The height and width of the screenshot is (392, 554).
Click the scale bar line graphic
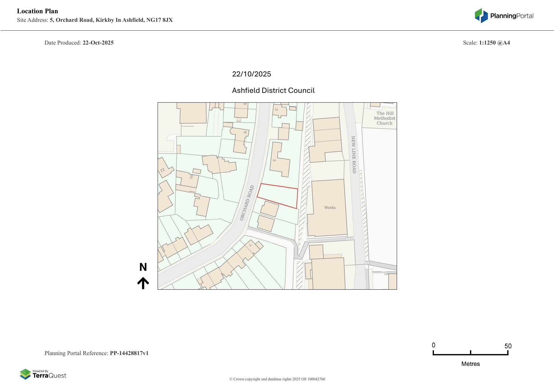pyautogui.click(x=470, y=354)
